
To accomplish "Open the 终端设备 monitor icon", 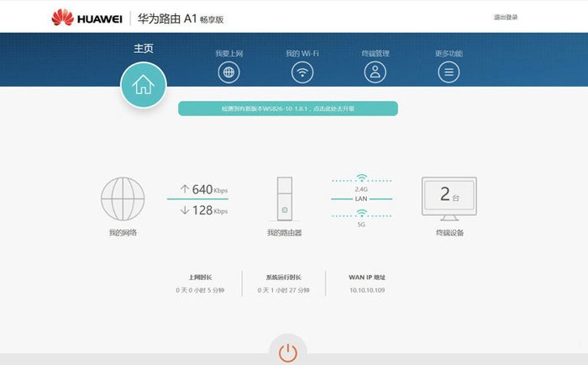I will point(449,197).
